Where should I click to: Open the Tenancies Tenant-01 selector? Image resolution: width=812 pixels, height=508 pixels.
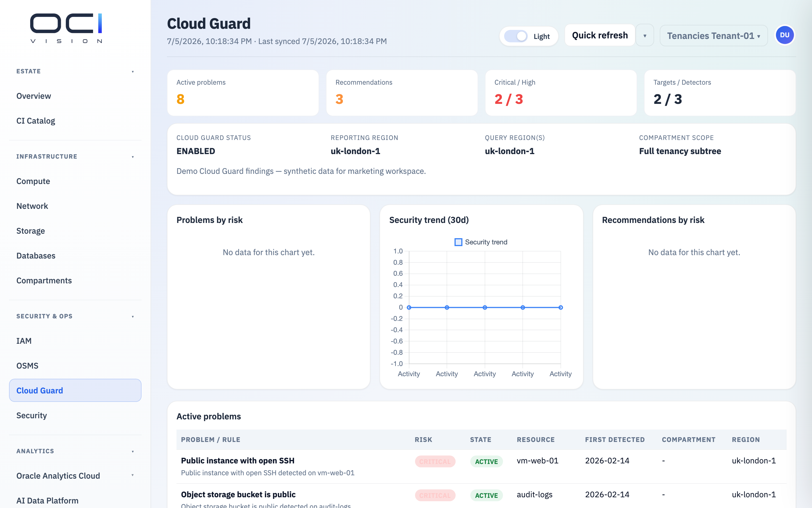click(713, 36)
